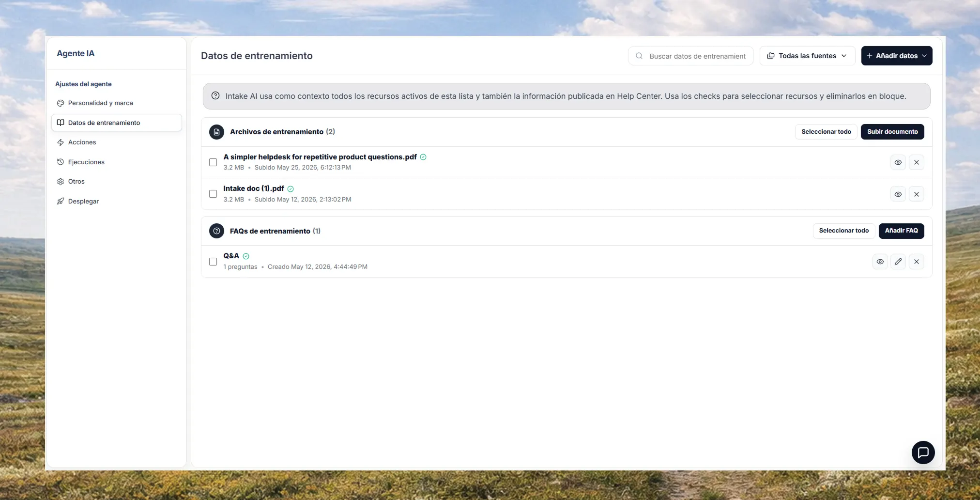Preview Intake doc (1).pdf with eye icon
Screen dimensions: 980x500
[898, 194]
